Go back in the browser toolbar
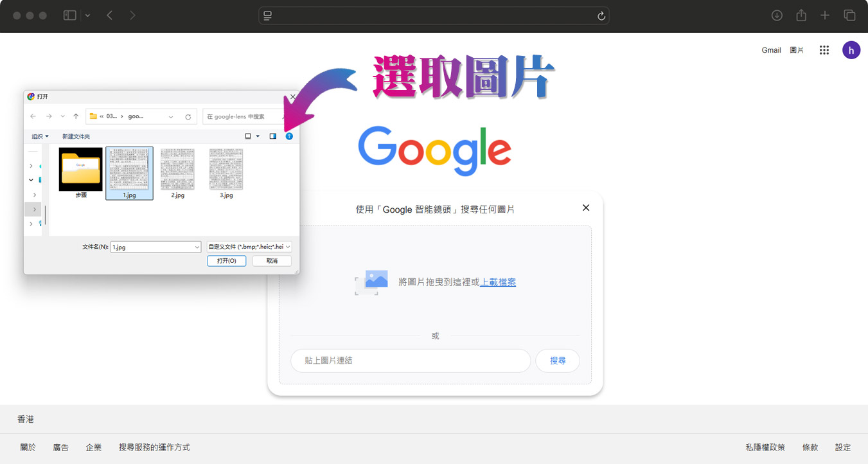The image size is (868, 464). (x=110, y=15)
